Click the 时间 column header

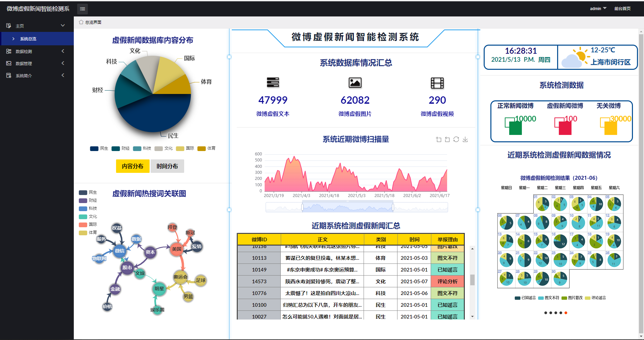pyautogui.click(x=414, y=239)
